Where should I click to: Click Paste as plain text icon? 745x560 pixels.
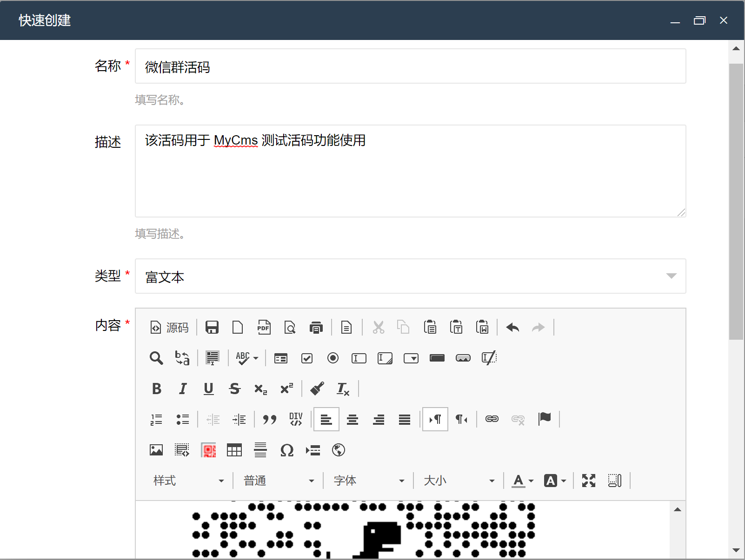tap(456, 328)
